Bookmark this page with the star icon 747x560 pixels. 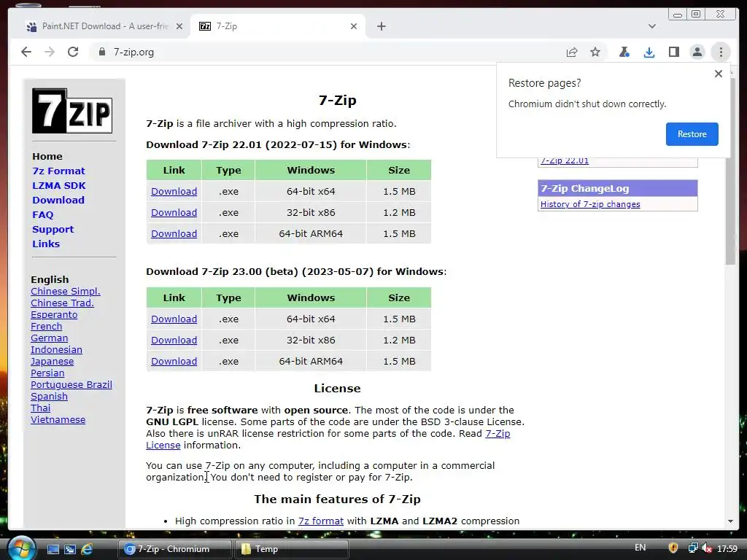595,52
